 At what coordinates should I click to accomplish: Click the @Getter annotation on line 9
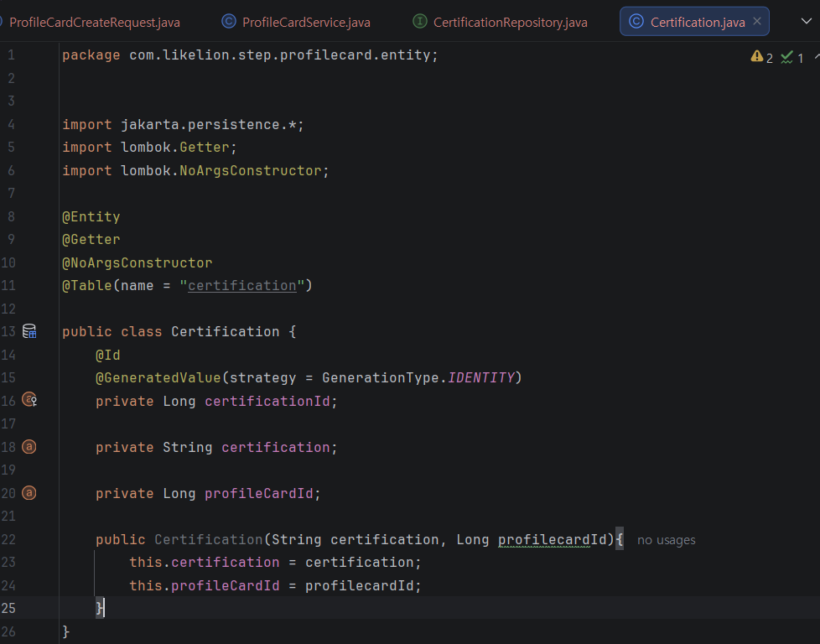click(x=91, y=240)
